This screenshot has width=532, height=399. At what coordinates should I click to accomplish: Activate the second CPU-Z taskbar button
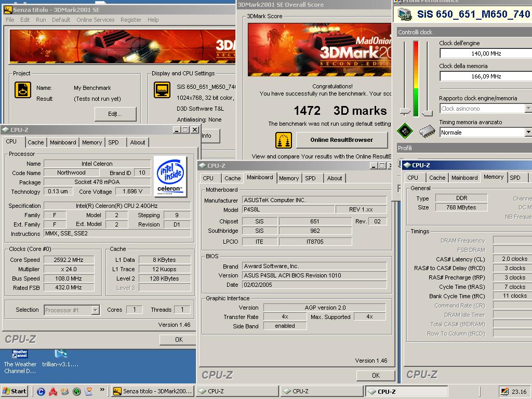[x=322, y=391]
